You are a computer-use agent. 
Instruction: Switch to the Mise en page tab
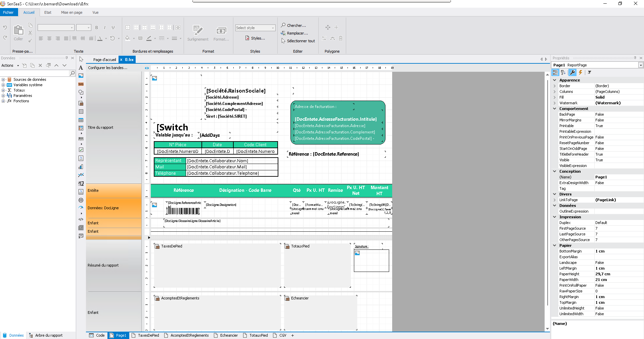coord(72,13)
